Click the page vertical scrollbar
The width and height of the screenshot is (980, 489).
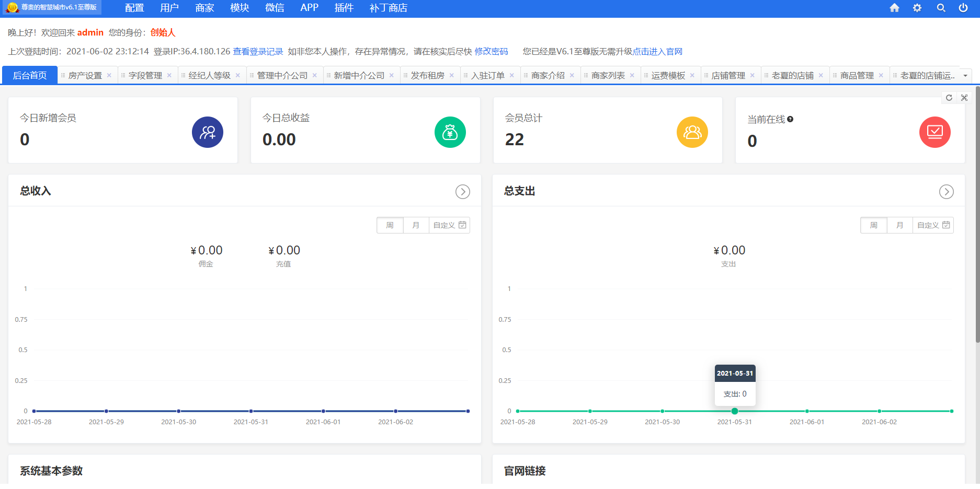tap(977, 214)
